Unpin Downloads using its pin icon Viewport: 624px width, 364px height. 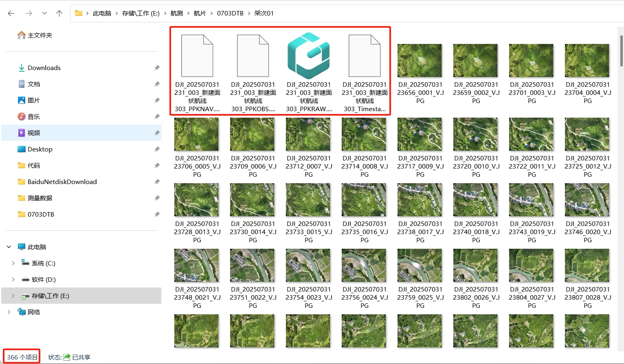click(x=157, y=68)
